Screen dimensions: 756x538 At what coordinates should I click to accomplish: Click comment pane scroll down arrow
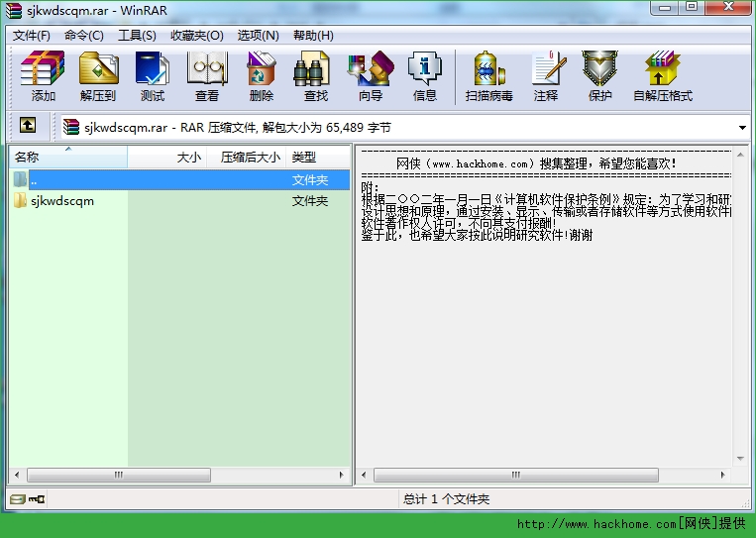pos(740,459)
